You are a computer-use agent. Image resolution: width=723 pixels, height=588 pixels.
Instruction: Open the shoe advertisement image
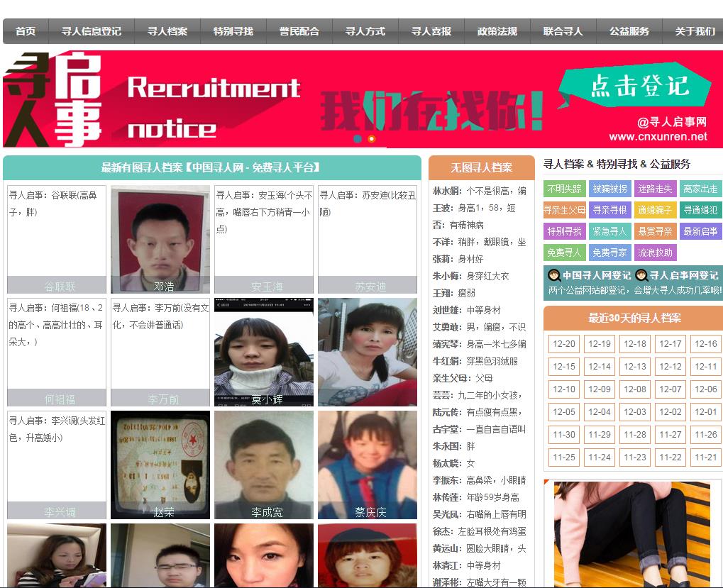[633, 533]
